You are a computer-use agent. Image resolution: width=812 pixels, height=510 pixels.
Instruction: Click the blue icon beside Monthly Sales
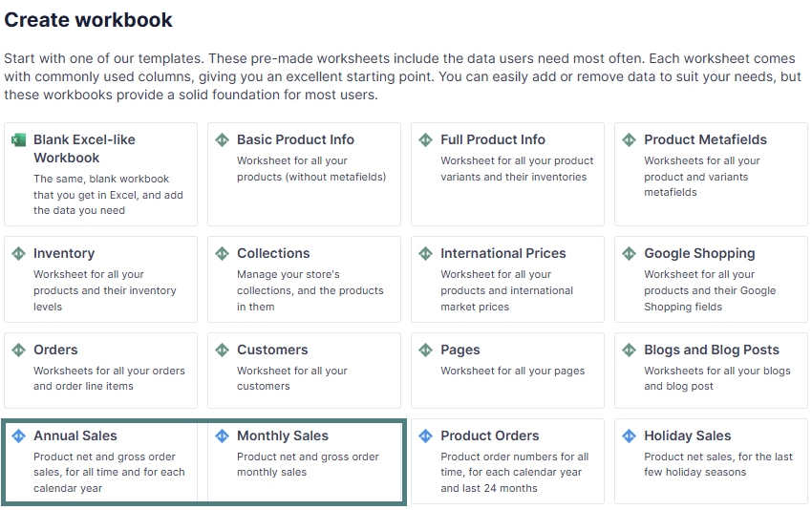[223, 436]
